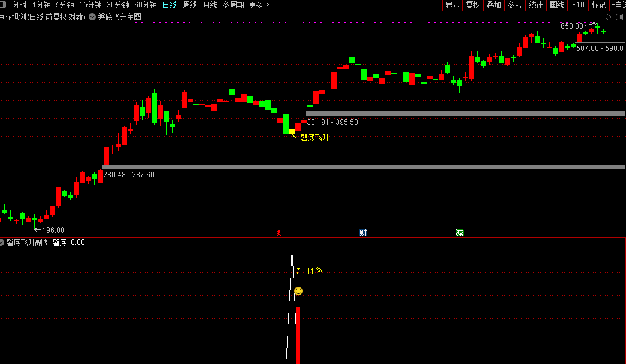Viewport: 626px width, 364px height.
Task: Select the 60分钟 period tab
Action: (x=146, y=5)
